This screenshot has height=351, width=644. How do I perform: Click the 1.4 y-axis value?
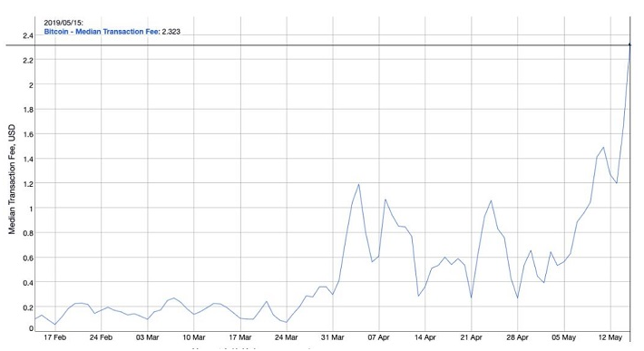point(28,159)
